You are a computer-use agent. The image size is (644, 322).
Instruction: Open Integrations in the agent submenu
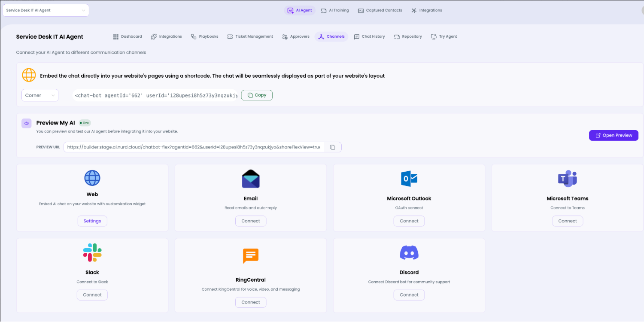tap(167, 36)
